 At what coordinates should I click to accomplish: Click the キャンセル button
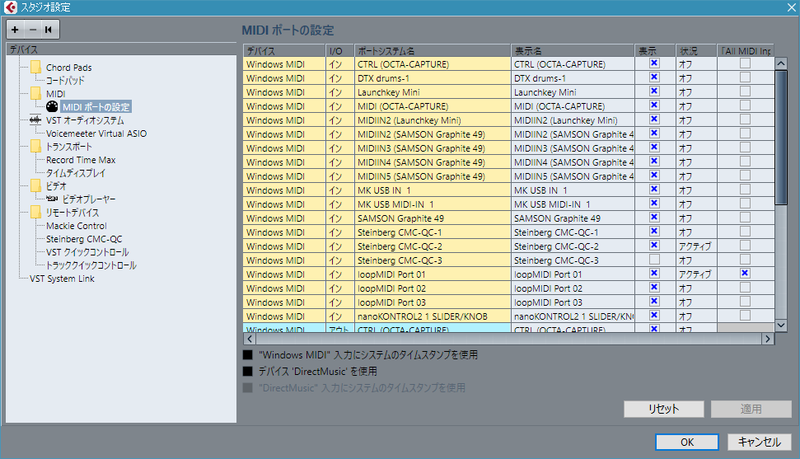[759, 442]
